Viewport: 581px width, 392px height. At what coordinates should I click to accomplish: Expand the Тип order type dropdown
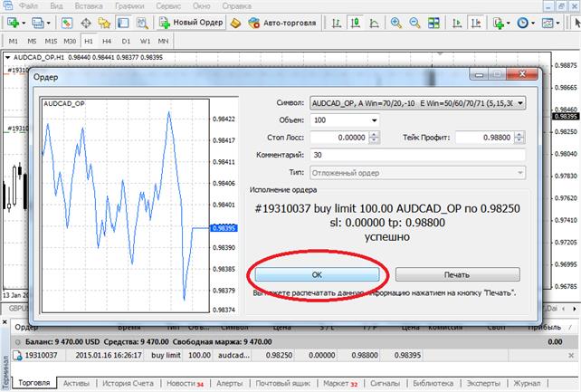coord(519,171)
